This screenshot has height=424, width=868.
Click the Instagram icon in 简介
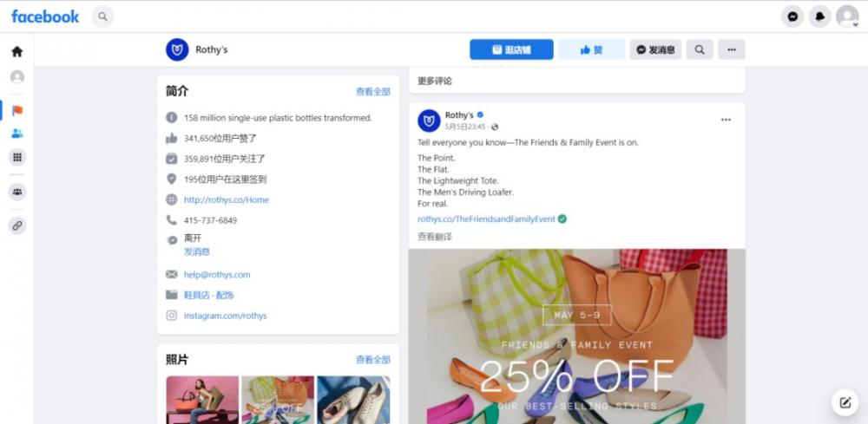point(172,316)
